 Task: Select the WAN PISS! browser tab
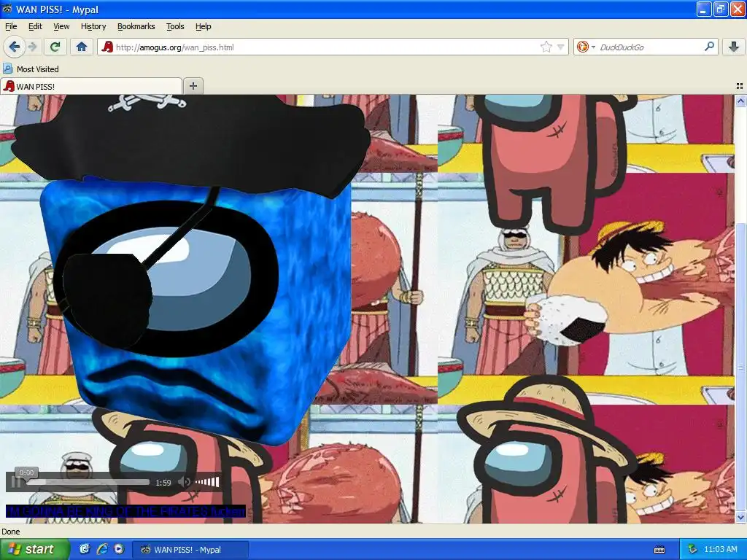pyautogui.click(x=91, y=86)
